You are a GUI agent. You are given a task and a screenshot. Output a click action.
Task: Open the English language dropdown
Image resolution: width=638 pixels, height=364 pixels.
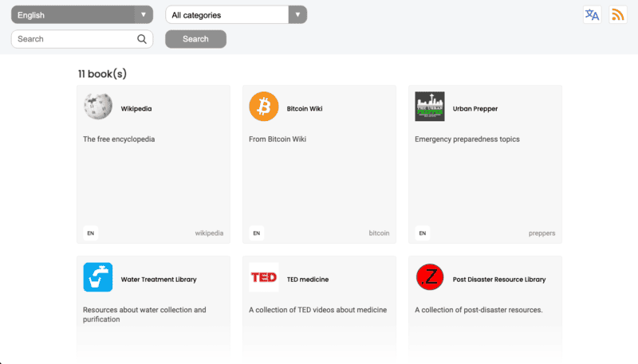pyautogui.click(x=82, y=15)
